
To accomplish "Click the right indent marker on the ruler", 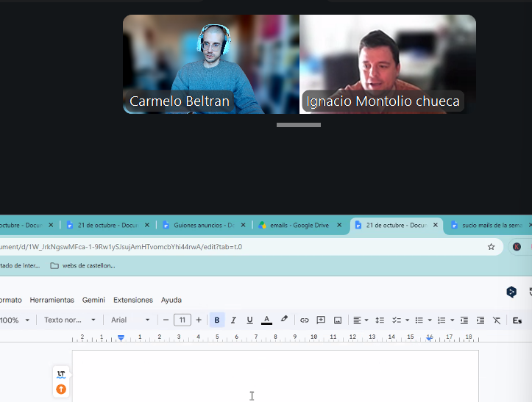I will [x=430, y=337].
